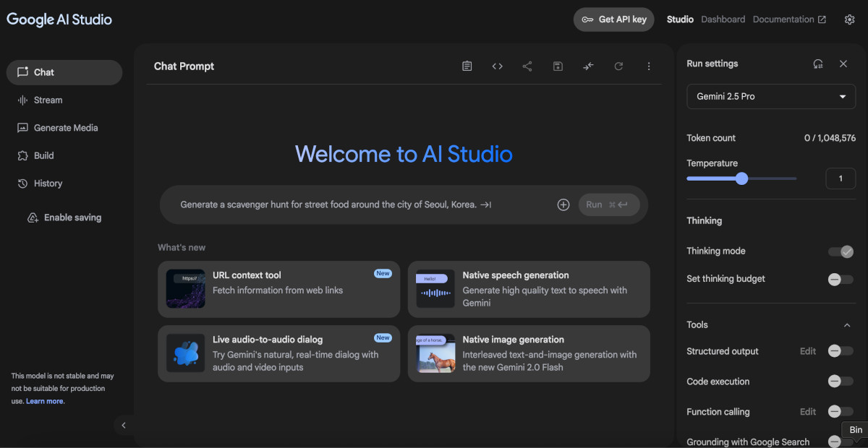Open the Native speech generation card
This screenshot has width=868, height=448.
(x=529, y=289)
